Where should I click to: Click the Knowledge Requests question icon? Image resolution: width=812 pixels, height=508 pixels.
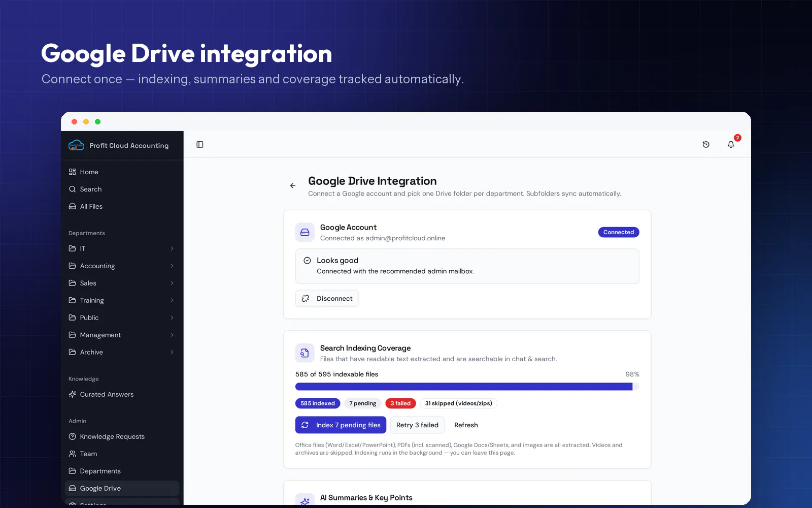tap(73, 437)
